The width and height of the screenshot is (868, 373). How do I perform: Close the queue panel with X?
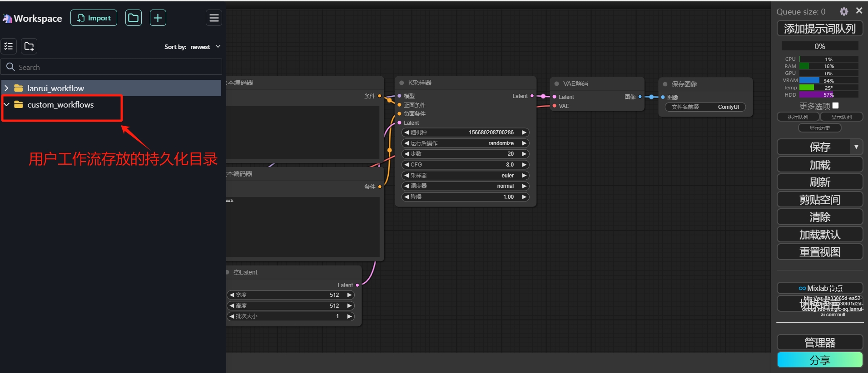coord(859,10)
